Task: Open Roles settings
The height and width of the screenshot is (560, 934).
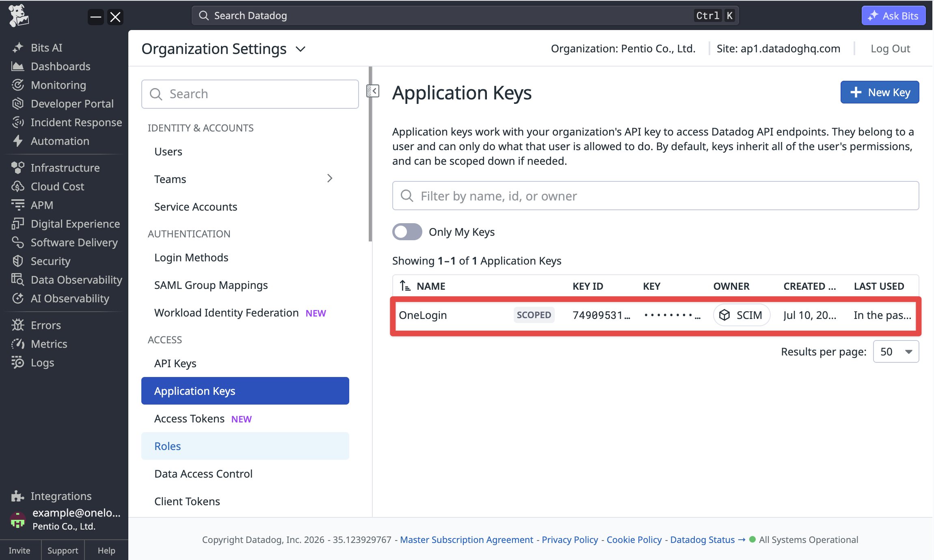Action: tap(245, 446)
